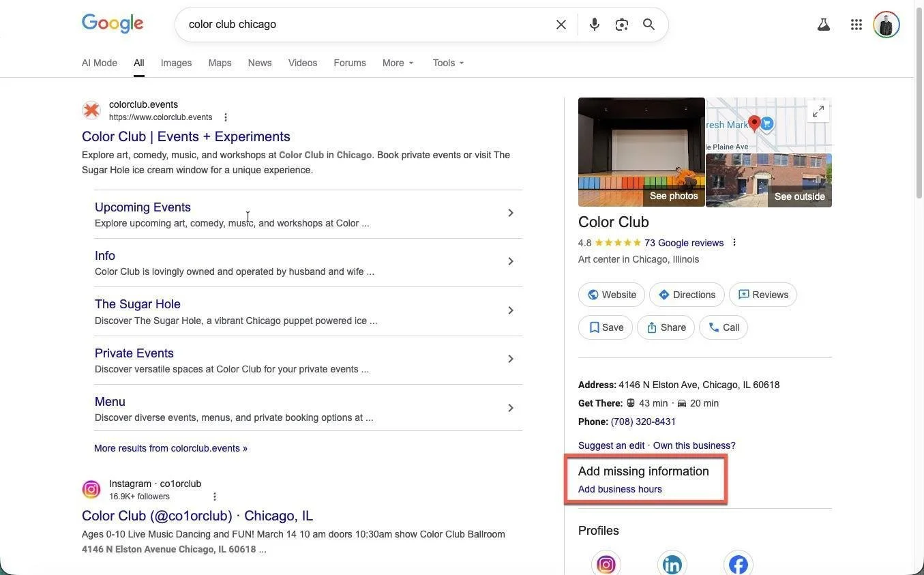This screenshot has width=924, height=575.
Task: Open Color Club | Events + Experiments result
Action: pyautogui.click(x=186, y=136)
